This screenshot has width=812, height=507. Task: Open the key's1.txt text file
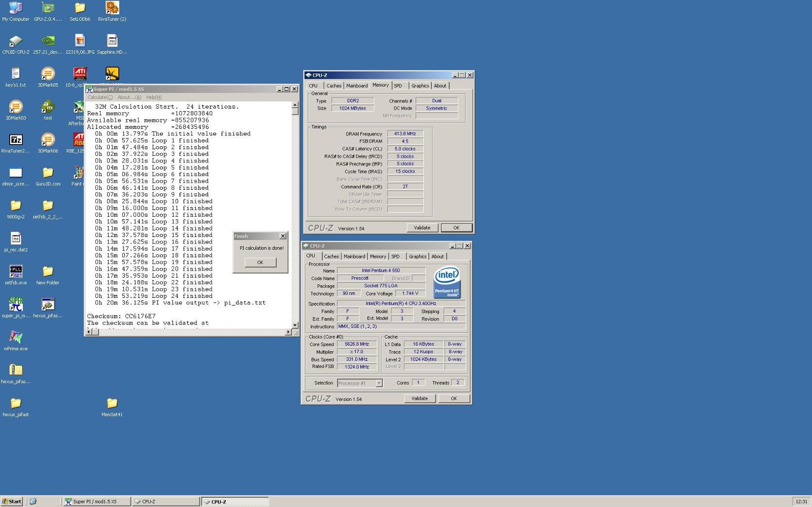pos(16,78)
